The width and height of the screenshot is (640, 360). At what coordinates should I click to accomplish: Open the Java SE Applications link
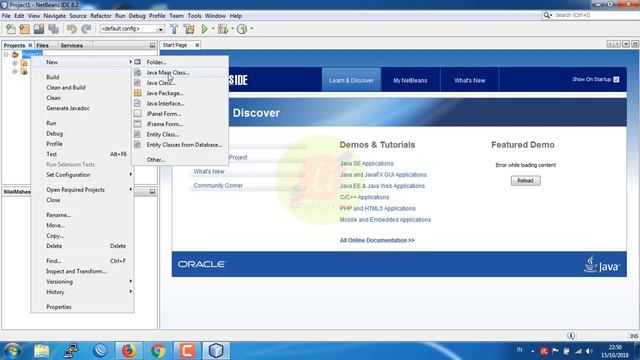(367, 163)
